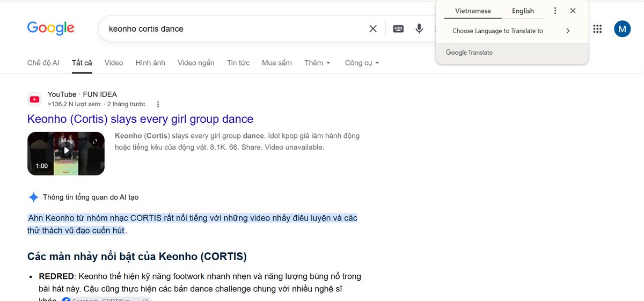Click the AI overview sparkle icon
Viewport: 644px width, 301px height.
click(x=33, y=197)
